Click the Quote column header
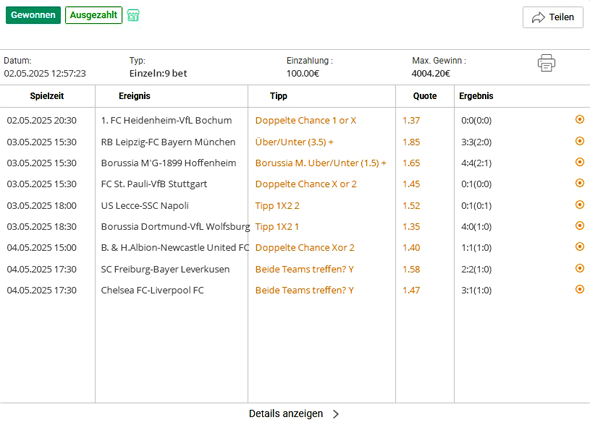The width and height of the screenshot is (590, 425). (425, 96)
